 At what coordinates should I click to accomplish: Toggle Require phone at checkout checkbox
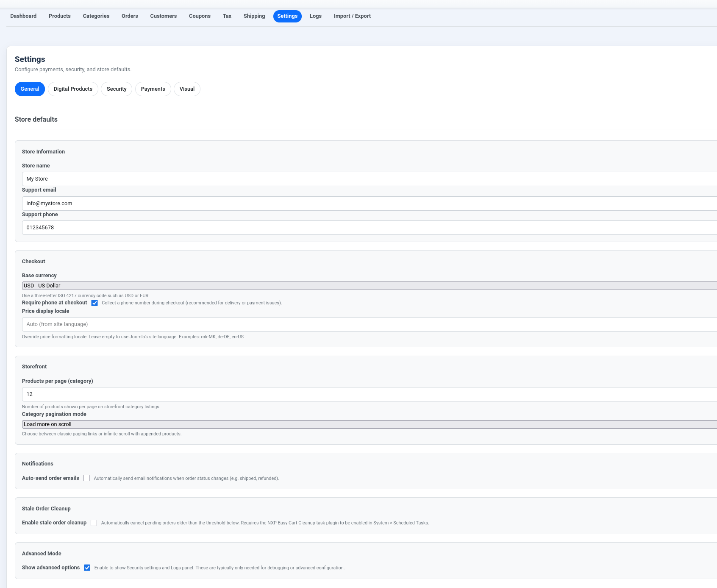tap(94, 303)
